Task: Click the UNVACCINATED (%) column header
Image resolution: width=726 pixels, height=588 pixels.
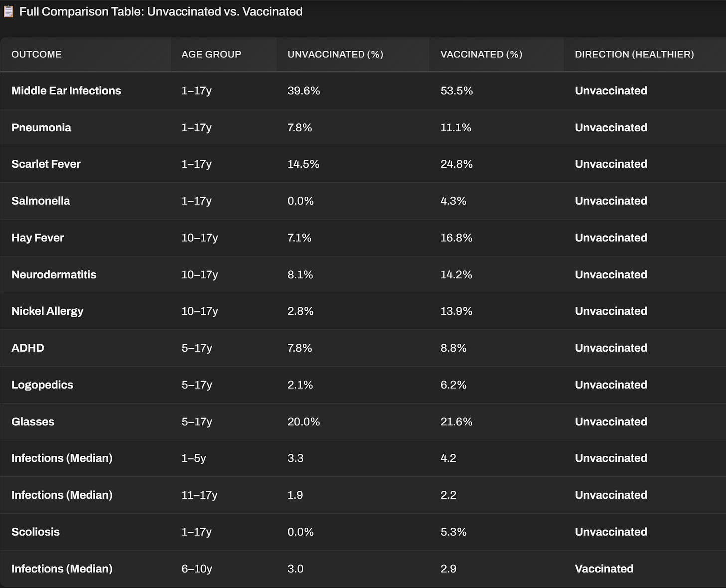Action: click(336, 54)
